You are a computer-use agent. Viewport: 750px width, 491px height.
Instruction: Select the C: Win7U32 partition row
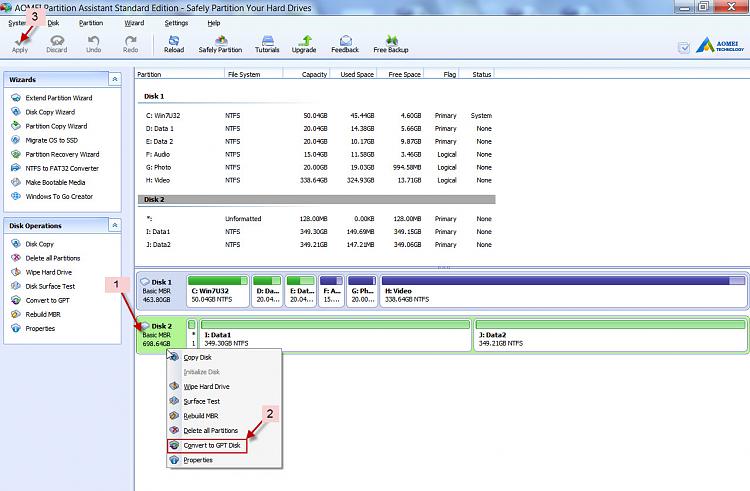pyautogui.click(x=317, y=116)
